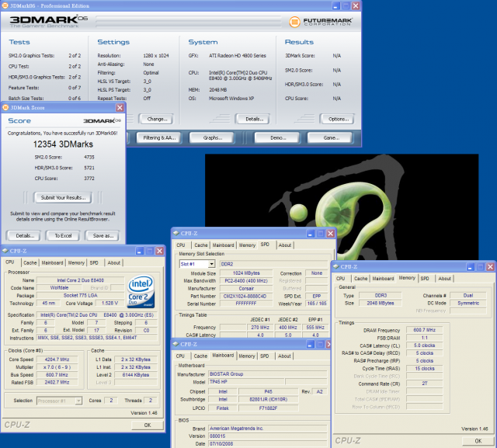
Task: Close the CPU-Z processor window
Action: point(159,251)
